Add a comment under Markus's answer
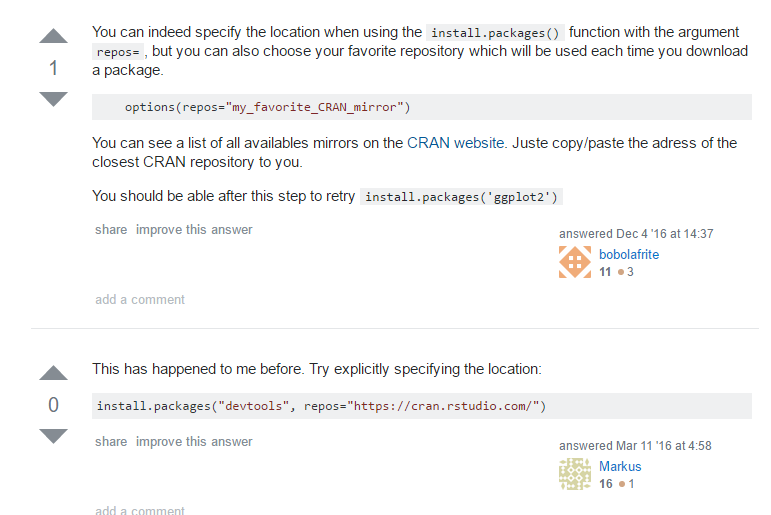Viewport: 771px width, 515px height. coord(140,510)
